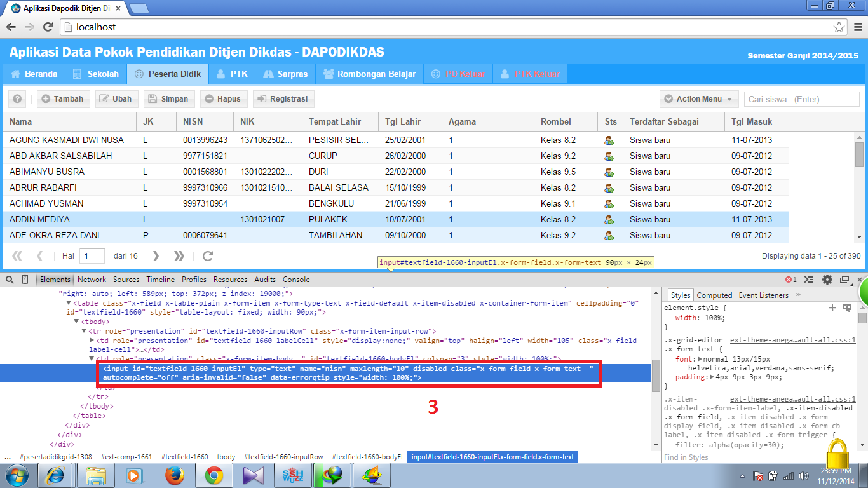Jump to the last page of students
This screenshot has width=868, height=488.
coord(179,256)
